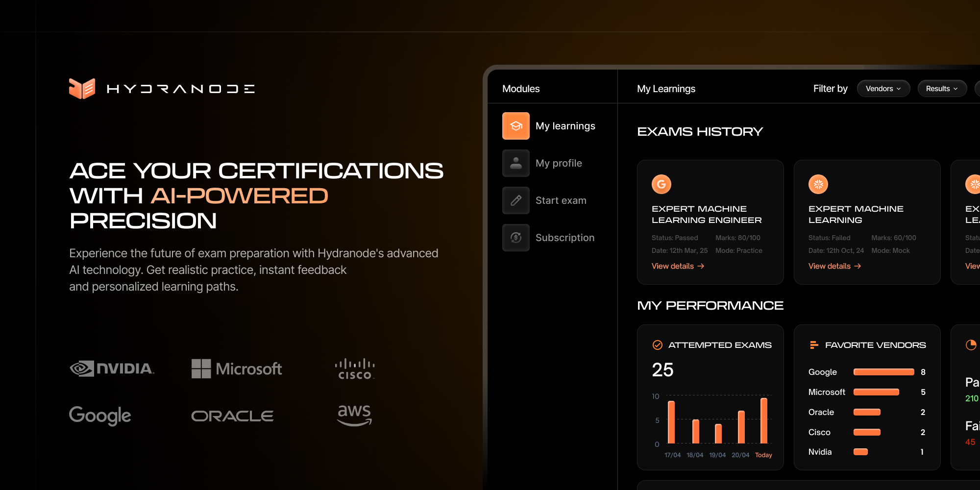The width and height of the screenshot is (980, 490).
Task: Click the Hydranode book logo icon
Action: tap(82, 89)
